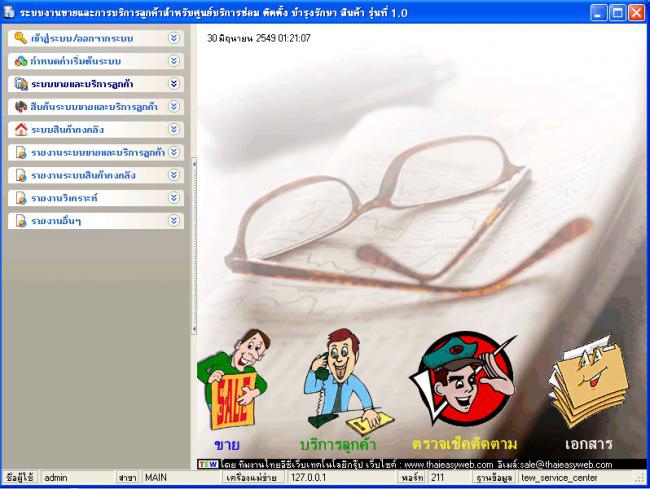Click the search icon beside สืบค้นระบบขายและบริการลูกค้า
The width and height of the screenshot is (650, 489).
[21, 107]
